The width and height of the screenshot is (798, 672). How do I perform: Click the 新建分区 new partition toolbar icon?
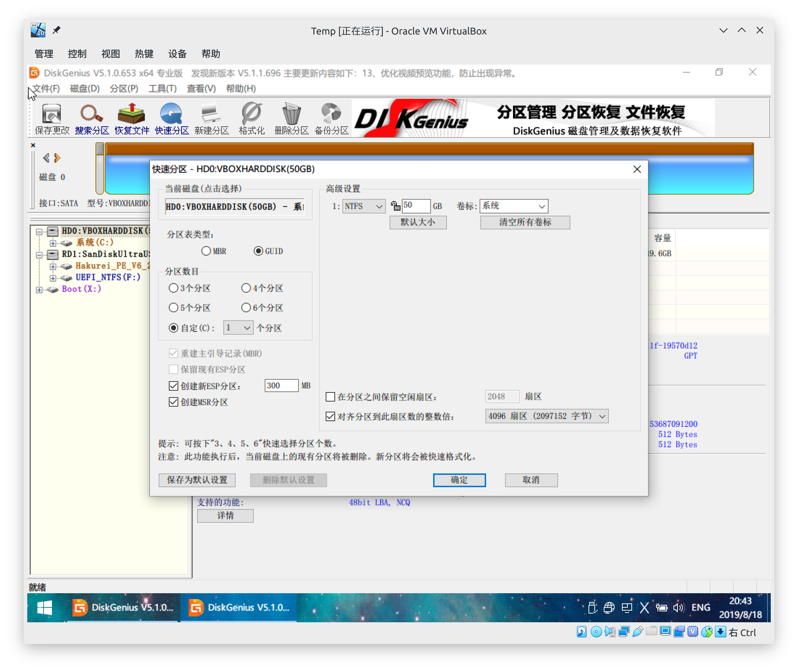click(212, 119)
